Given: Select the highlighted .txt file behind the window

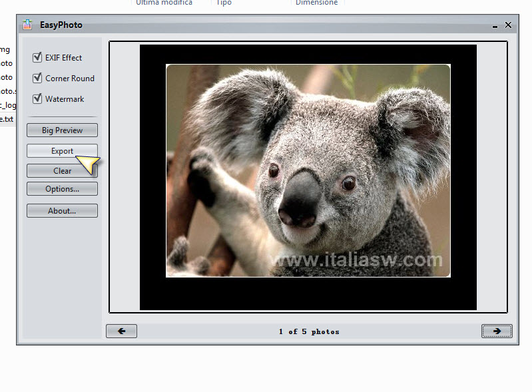Looking at the screenshot, I should [x=6, y=118].
